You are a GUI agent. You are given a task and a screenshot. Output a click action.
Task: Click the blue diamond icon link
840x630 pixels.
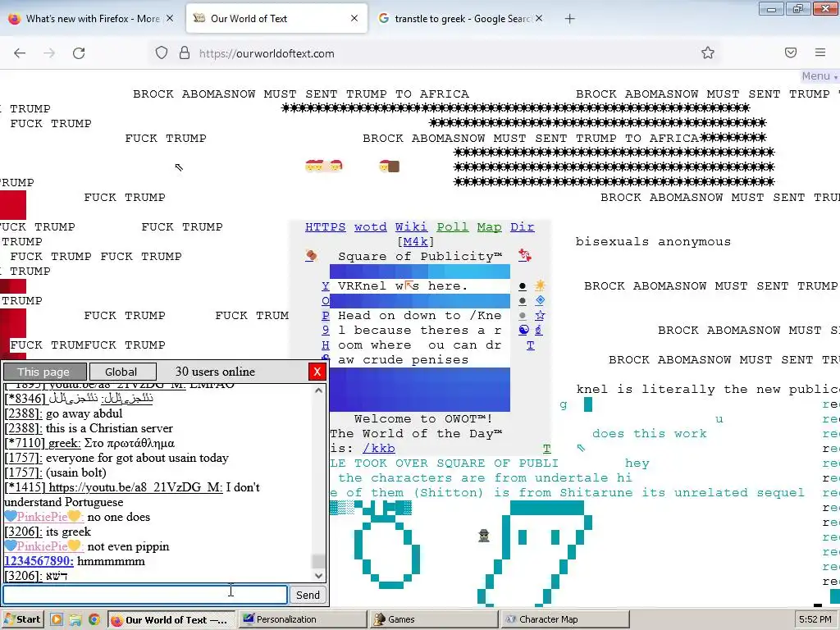point(540,300)
